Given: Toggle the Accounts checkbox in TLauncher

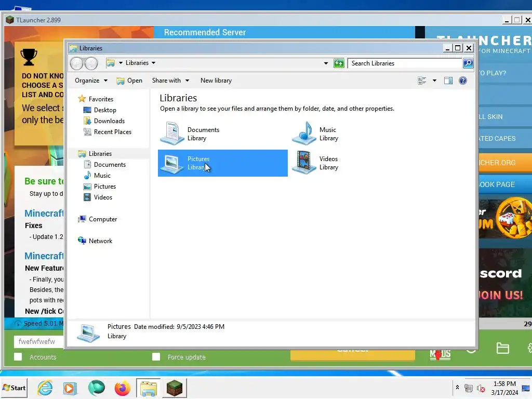Looking at the screenshot, I should click(18, 357).
